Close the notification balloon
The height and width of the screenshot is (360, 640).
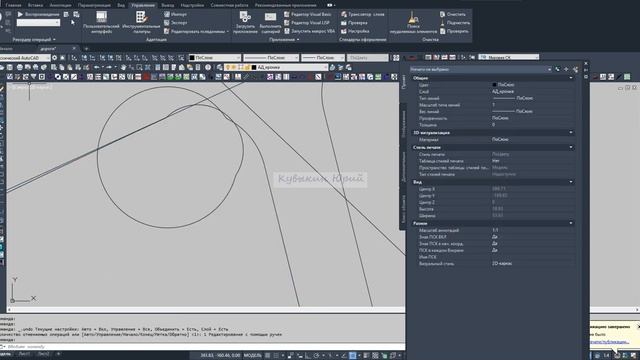[x=638, y=327]
